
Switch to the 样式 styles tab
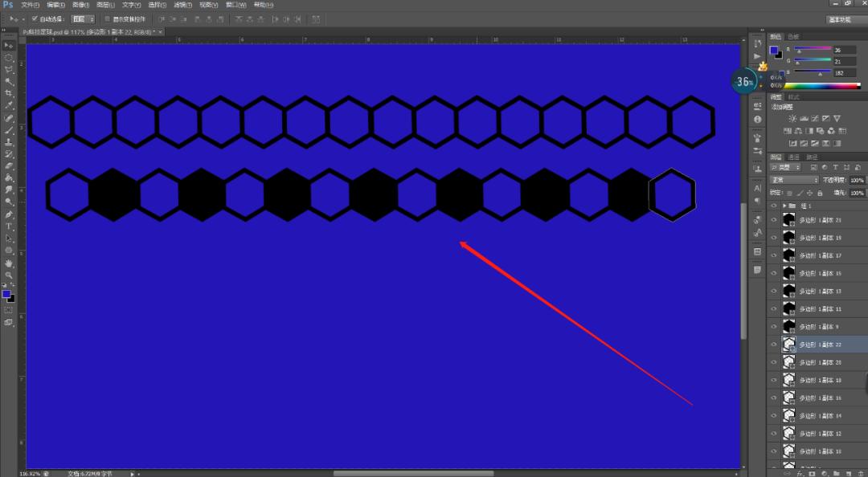793,97
